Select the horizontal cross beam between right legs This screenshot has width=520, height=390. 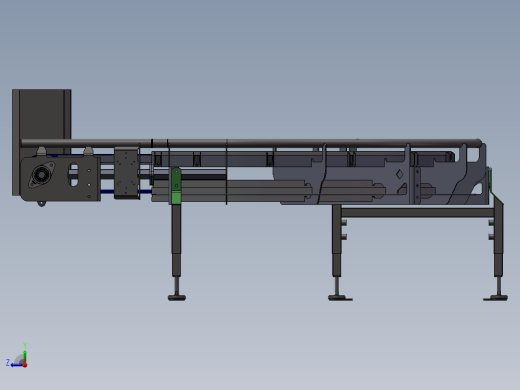coord(417,213)
